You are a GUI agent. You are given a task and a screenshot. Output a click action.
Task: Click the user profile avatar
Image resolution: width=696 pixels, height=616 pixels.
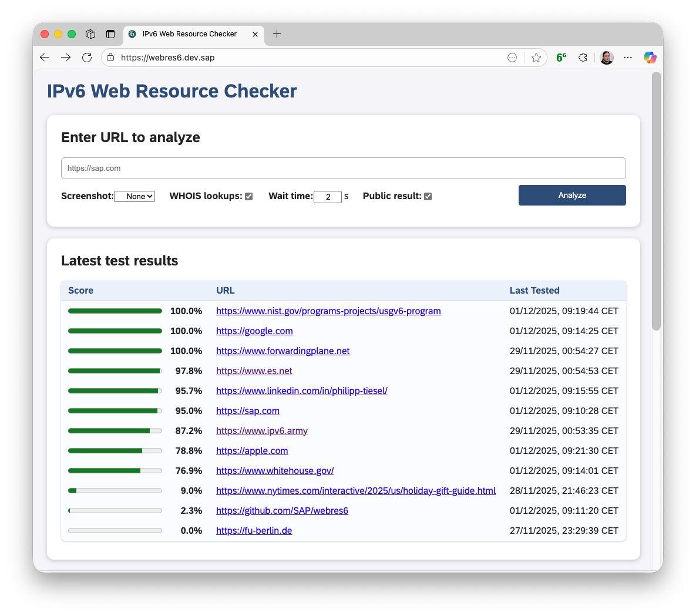tap(607, 58)
